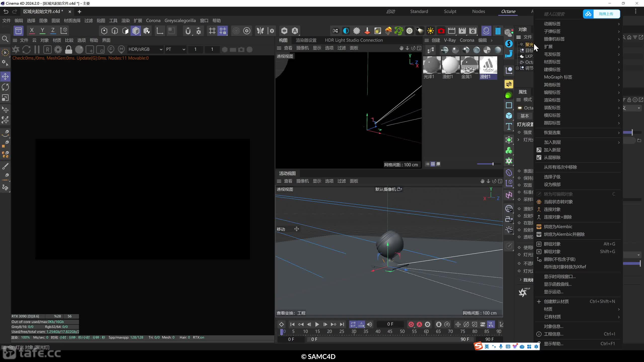
Task: Toggle the Z axis lock
Action: tap(53, 31)
